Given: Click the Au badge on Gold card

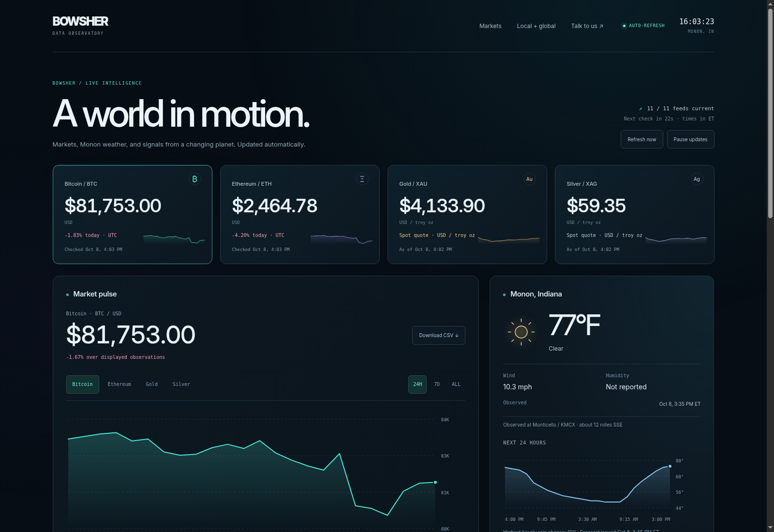Looking at the screenshot, I should (529, 179).
